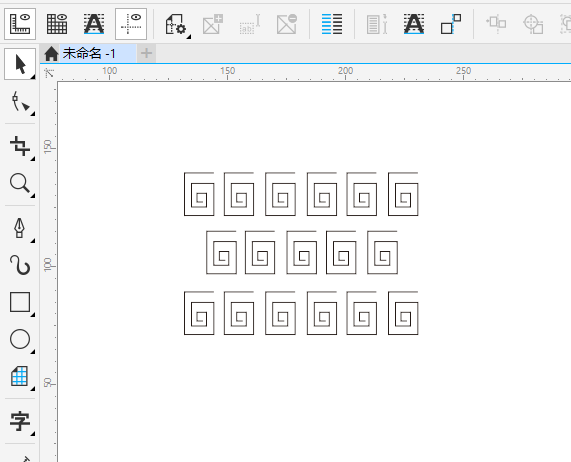Activate the Zoom magnifier tool
The image size is (571, 462).
click(20, 183)
